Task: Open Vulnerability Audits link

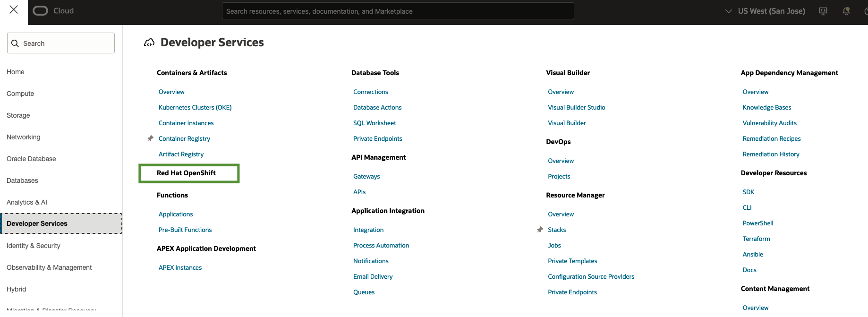Action: tap(770, 123)
